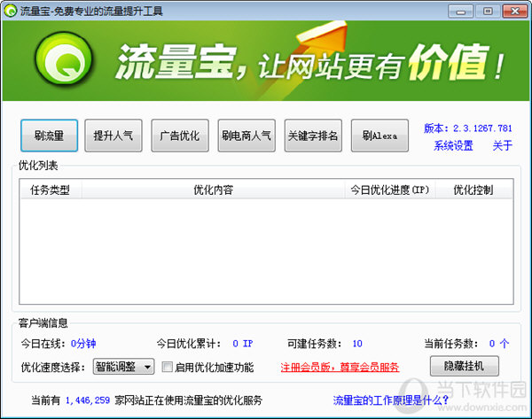Click the 注册会员版 red link

point(340,367)
